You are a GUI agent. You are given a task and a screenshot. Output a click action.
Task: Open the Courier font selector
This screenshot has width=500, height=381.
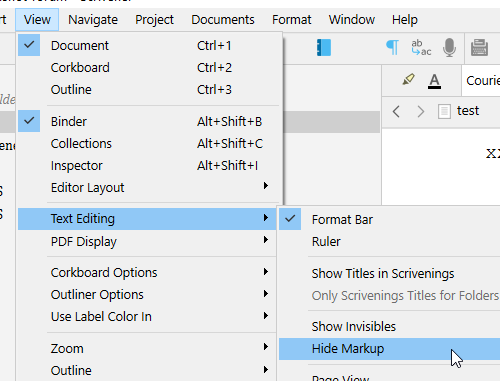pyautogui.click(x=481, y=81)
